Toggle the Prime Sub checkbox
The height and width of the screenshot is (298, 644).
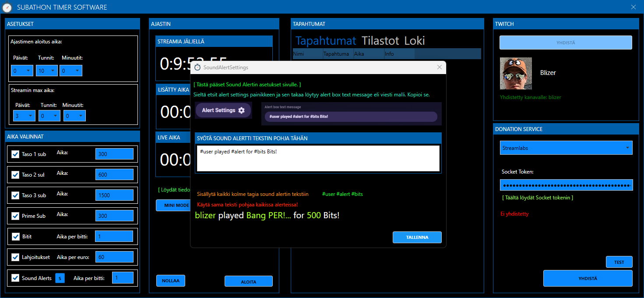pos(15,216)
